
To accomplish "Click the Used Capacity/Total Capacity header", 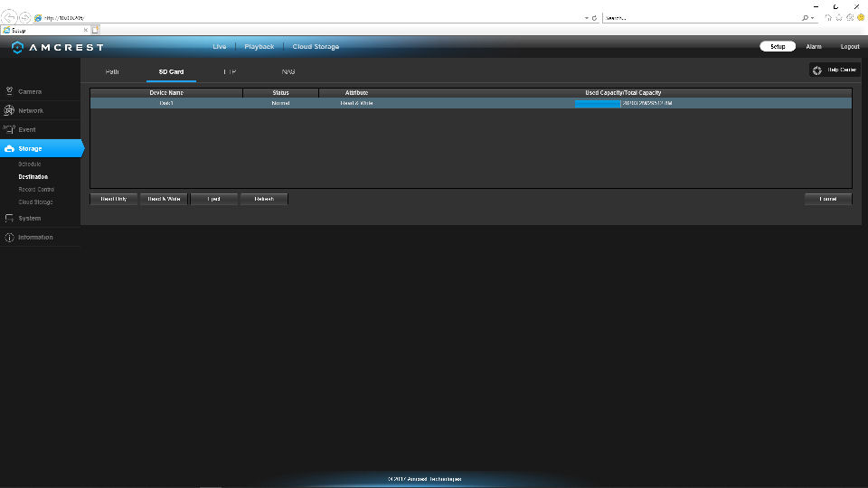I will [x=623, y=93].
